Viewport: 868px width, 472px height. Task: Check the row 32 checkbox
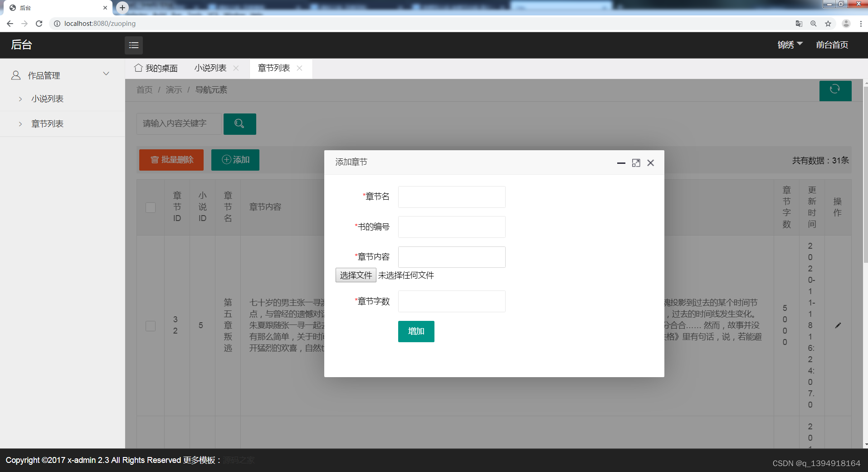[x=151, y=326]
